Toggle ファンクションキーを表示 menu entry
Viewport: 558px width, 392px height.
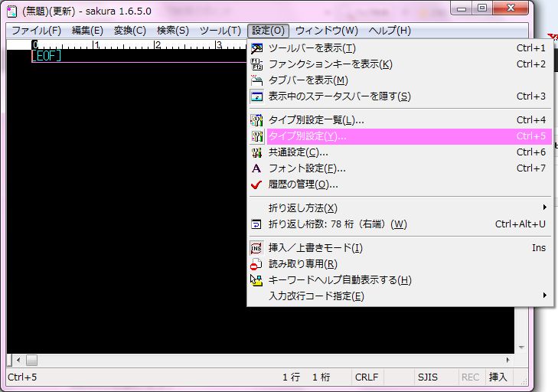[400, 64]
